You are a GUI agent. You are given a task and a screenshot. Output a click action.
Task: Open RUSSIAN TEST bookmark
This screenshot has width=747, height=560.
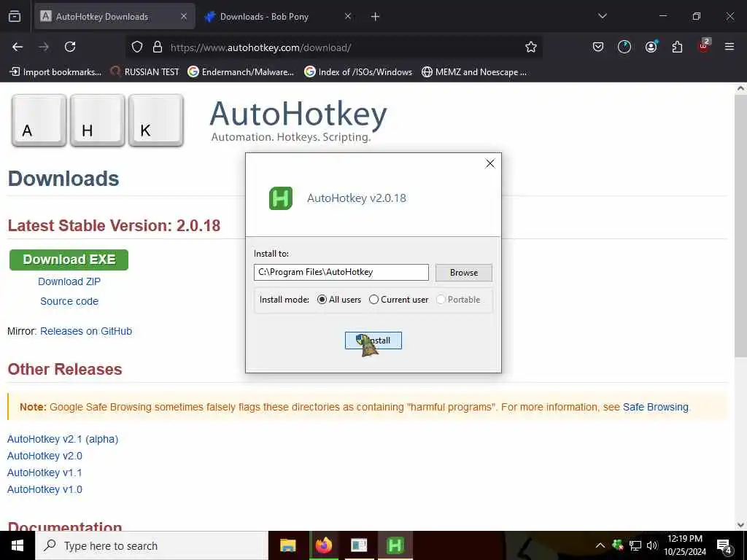tap(145, 72)
